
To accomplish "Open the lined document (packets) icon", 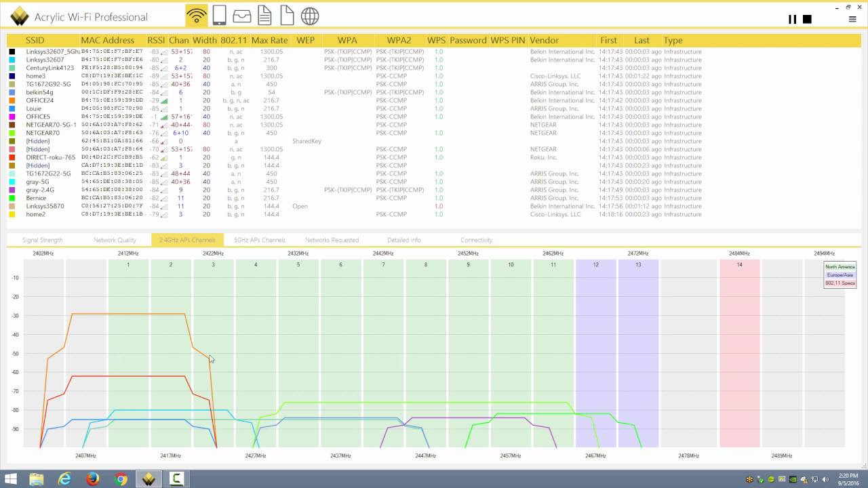I will pos(265,16).
